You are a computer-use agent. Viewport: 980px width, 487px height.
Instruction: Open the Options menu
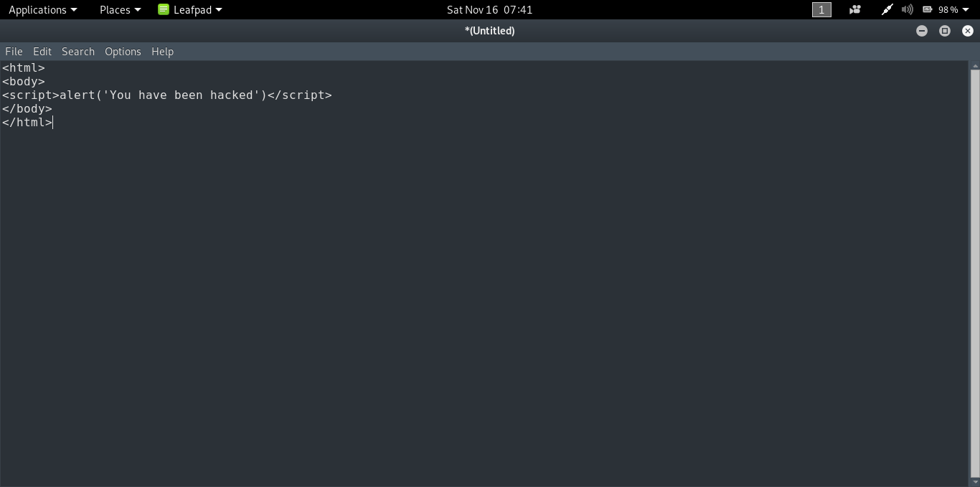click(x=123, y=52)
